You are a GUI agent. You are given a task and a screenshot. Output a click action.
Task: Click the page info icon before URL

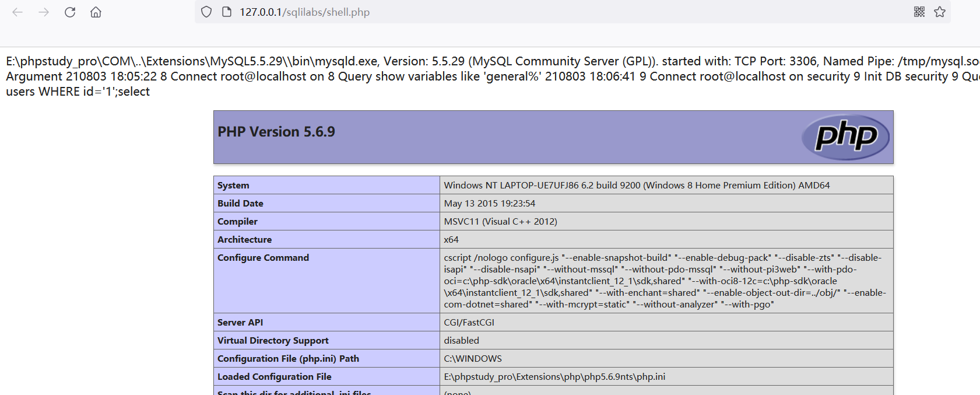point(227,12)
